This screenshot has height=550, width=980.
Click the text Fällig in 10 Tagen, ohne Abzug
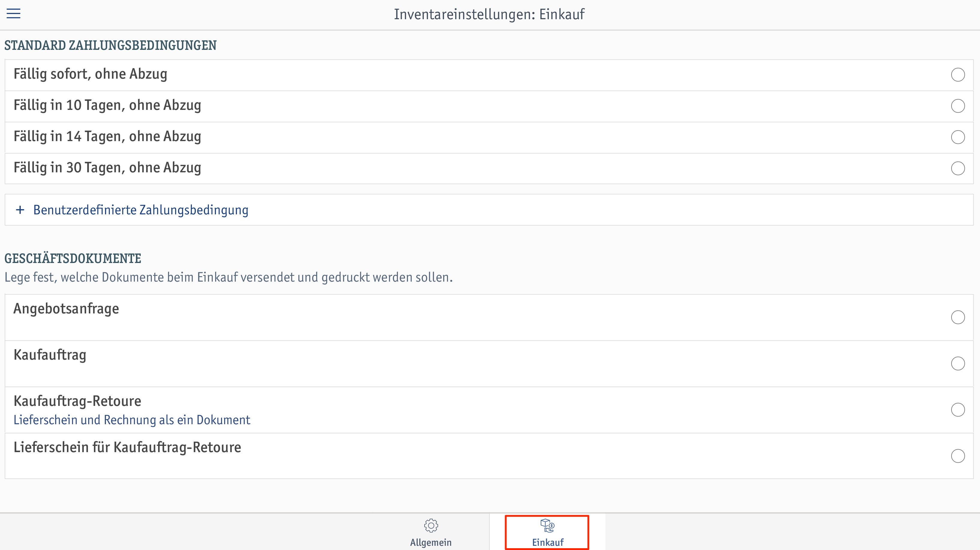(x=107, y=105)
